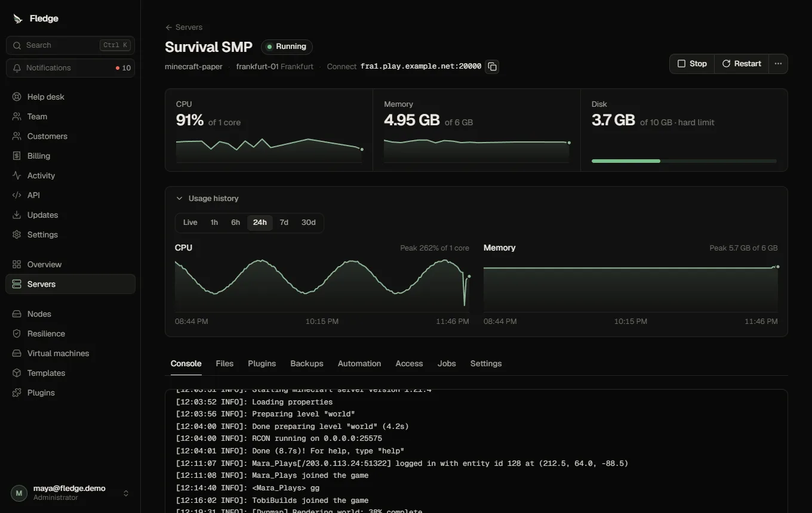Open the Servers page in sidebar
This screenshot has width=812, height=513.
(70, 284)
